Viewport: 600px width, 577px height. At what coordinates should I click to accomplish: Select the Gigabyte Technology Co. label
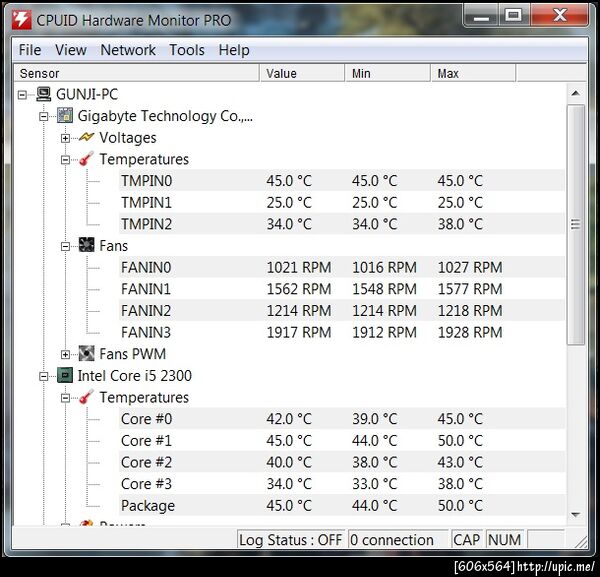point(165,116)
